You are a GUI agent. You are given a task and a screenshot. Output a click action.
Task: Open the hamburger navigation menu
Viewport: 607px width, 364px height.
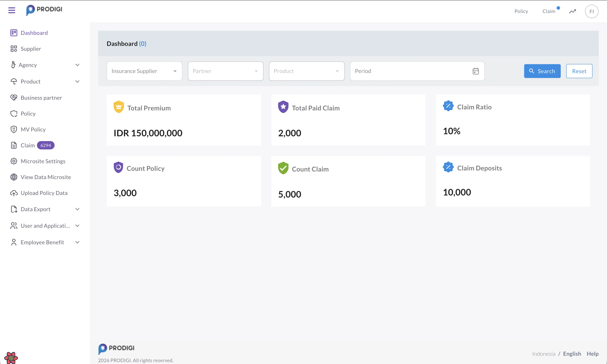(11, 10)
